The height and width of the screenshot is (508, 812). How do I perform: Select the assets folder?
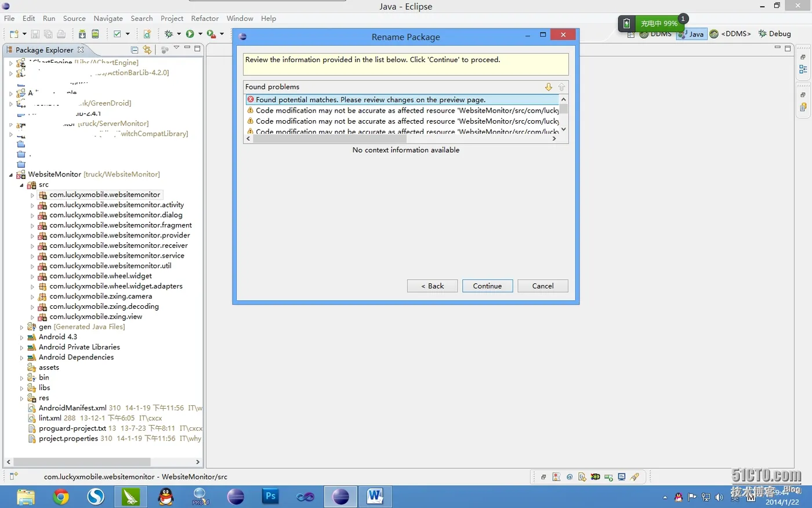[49, 368]
